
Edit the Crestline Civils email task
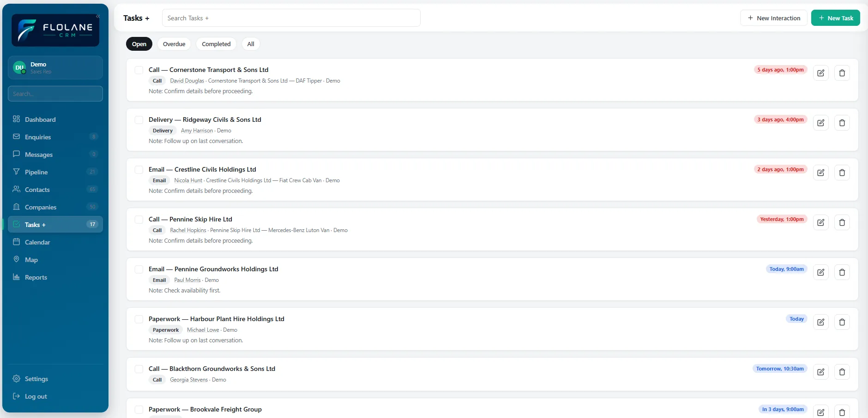tap(820, 173)
